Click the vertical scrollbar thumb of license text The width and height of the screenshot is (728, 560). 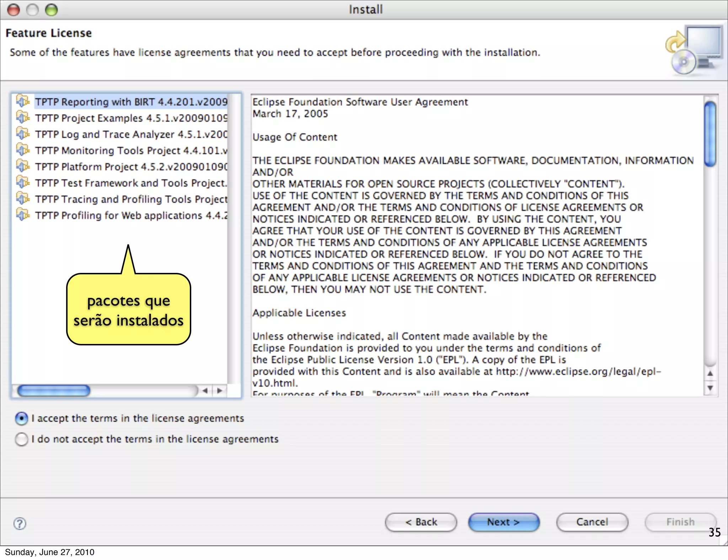710,134
